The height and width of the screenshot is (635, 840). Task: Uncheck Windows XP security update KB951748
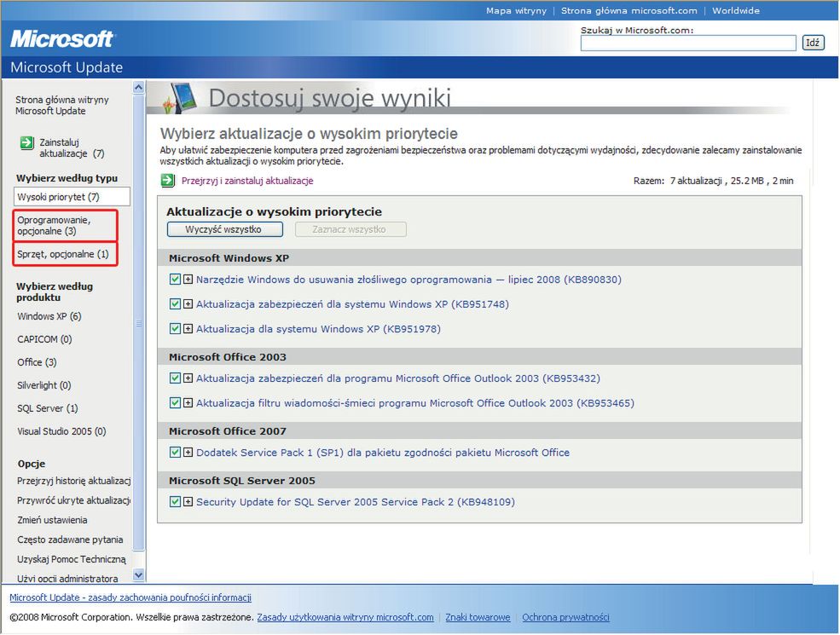(x=176, y=304)
